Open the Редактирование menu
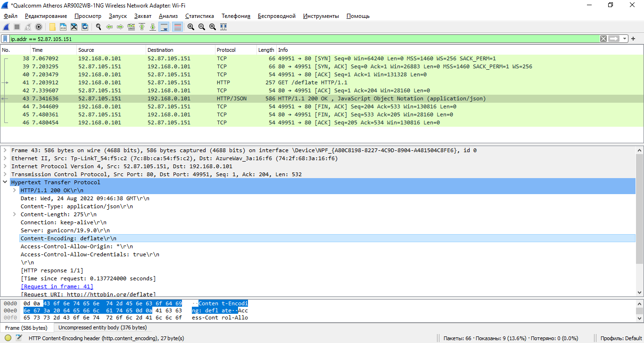This screenshot has width=644, height=343. point(46,16)
